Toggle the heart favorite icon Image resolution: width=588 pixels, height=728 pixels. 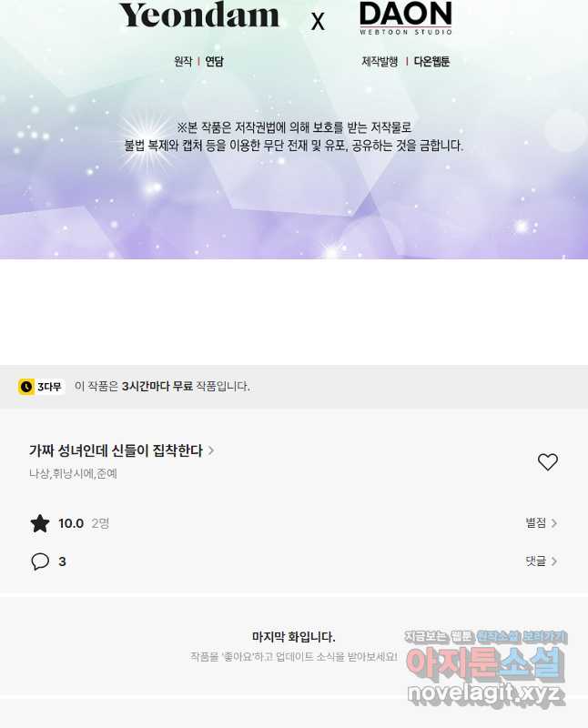tap(548, 462)
